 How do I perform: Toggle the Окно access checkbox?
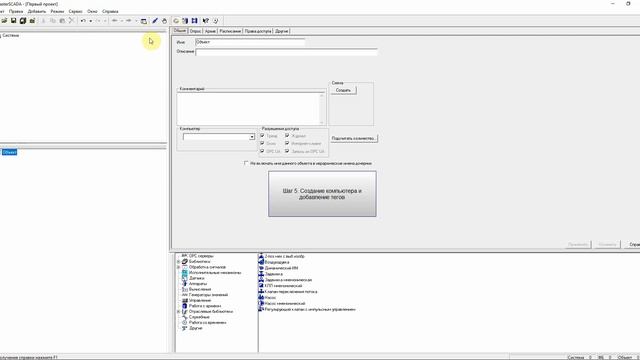pos(262,143)
